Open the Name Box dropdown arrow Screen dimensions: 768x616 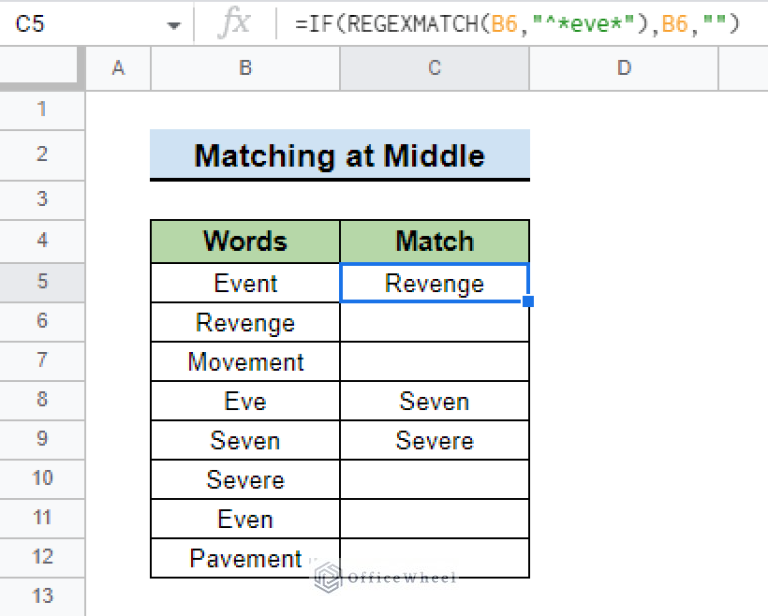(x=174, y=24)
